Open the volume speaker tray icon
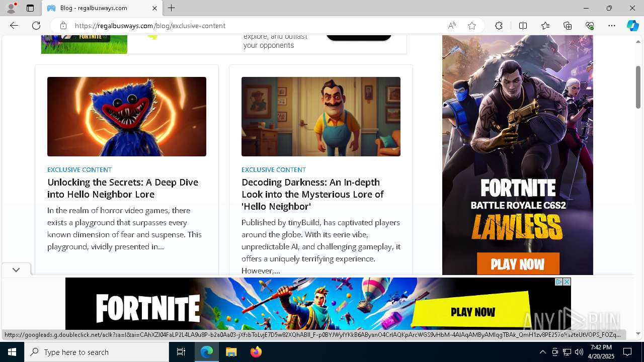Image resolution: width=644 pixels, height=362 pixels. [x=579, y=352]
